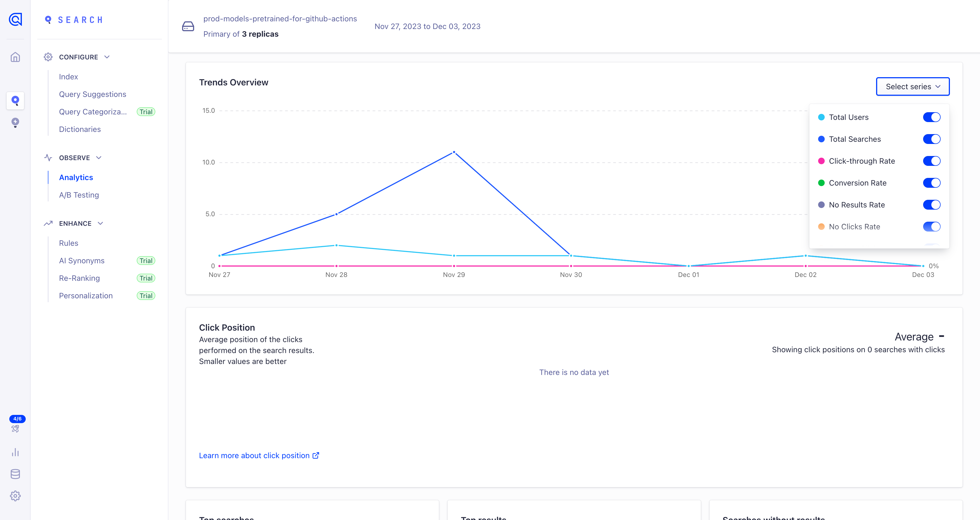The width and height of the screenshot is (980, 520).
Task: Open the Rules page link
Action: (x=68, y=243)
